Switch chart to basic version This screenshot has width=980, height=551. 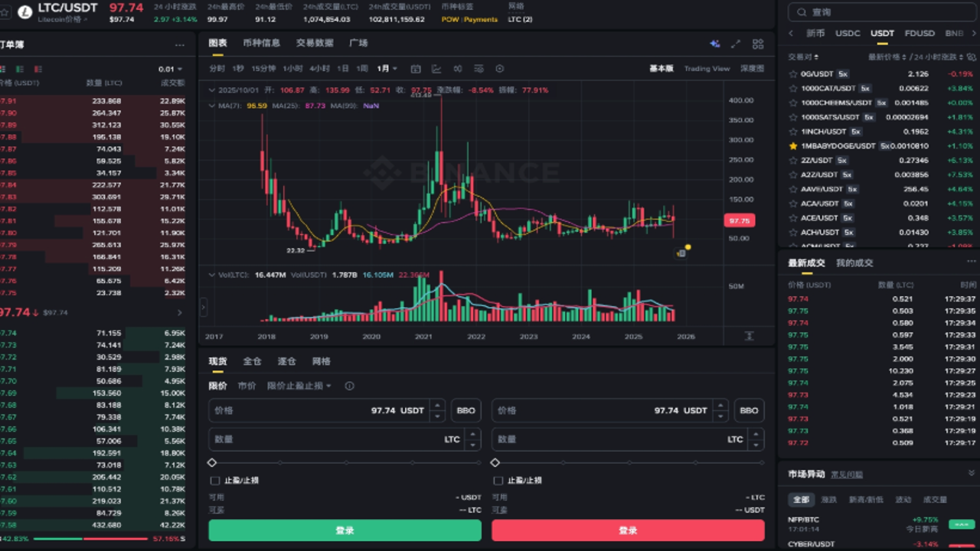coord(661,69)
